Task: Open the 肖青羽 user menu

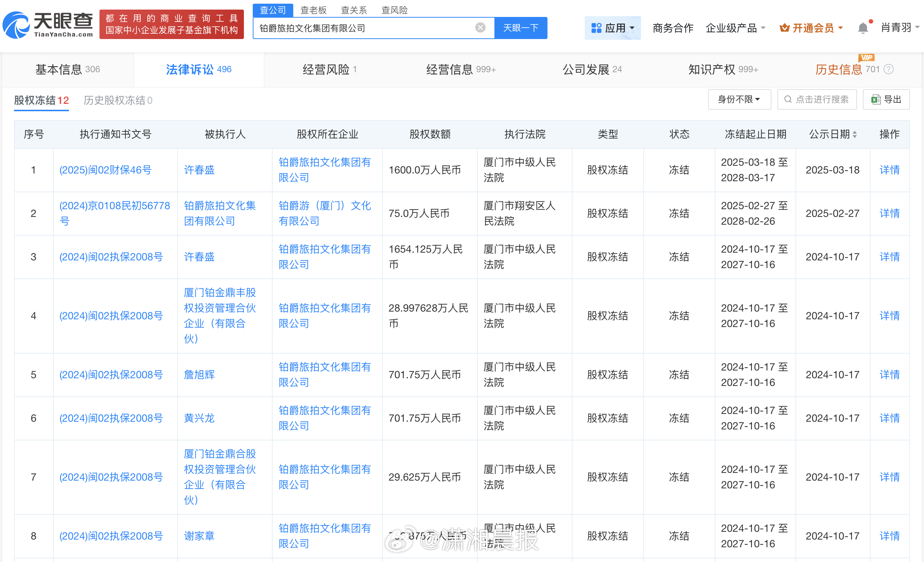Action: (900, 27)
